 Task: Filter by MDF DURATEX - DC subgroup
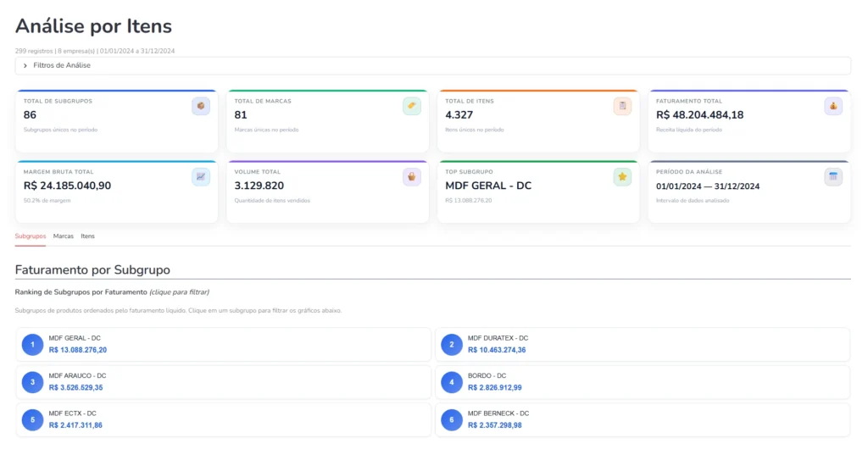(642, 344)
